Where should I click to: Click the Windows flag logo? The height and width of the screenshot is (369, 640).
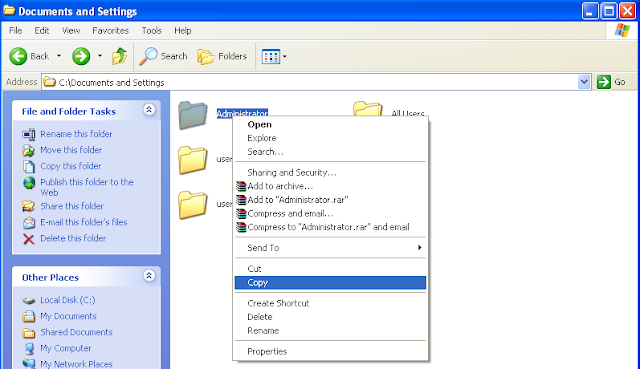622,31
